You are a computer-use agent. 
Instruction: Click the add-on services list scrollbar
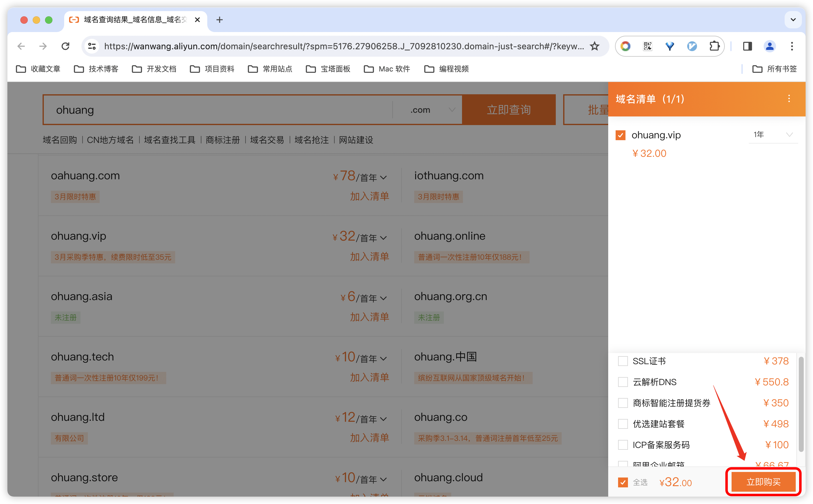coord(801,404)
